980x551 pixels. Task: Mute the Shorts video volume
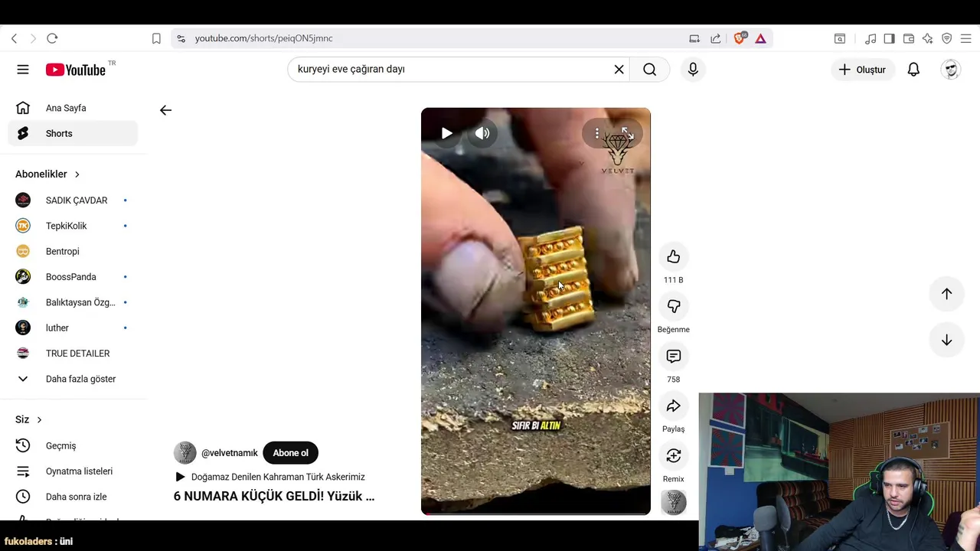click(x=482, y=133)
